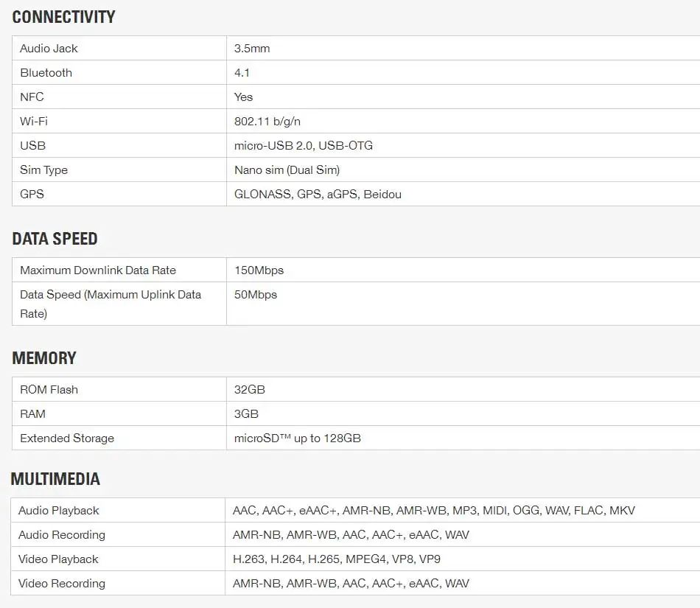The width and height of the screenshot is (700, 608).
Task: Click the 3.5mm value
Action: (252, 48)
